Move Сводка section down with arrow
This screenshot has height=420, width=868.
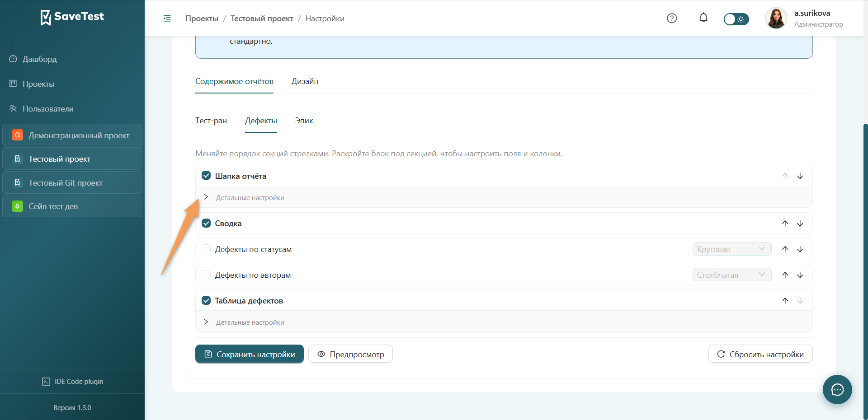pyautogui.click(x=800, y=224)
